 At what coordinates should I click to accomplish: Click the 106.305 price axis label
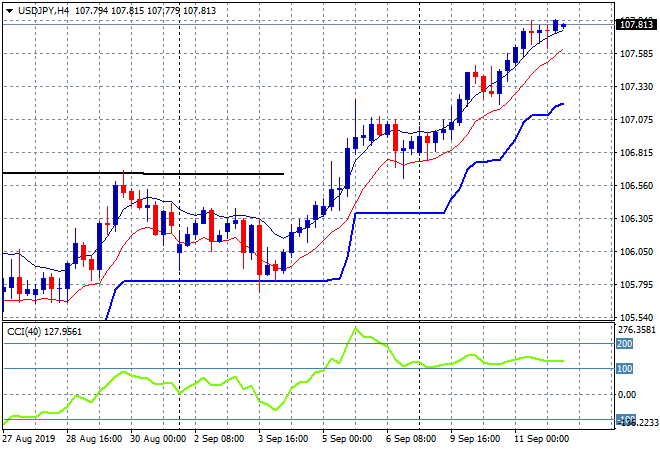[636, 218]
